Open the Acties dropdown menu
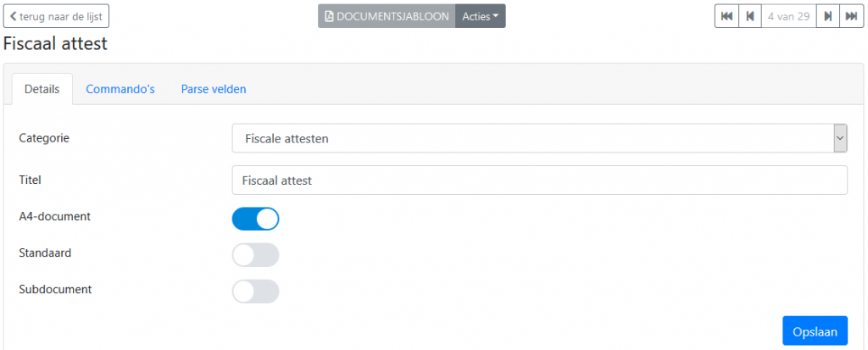The image size is (868, 350). click(x=481, y=16)
